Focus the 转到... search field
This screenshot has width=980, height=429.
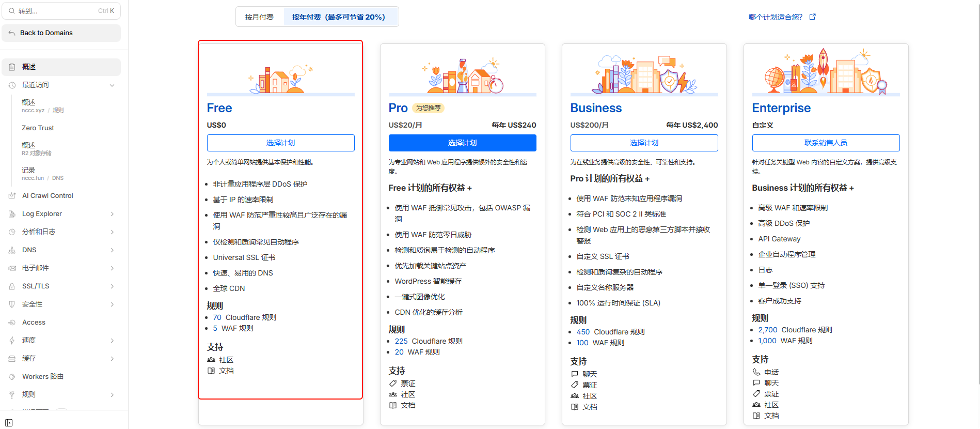pos(61,11)
